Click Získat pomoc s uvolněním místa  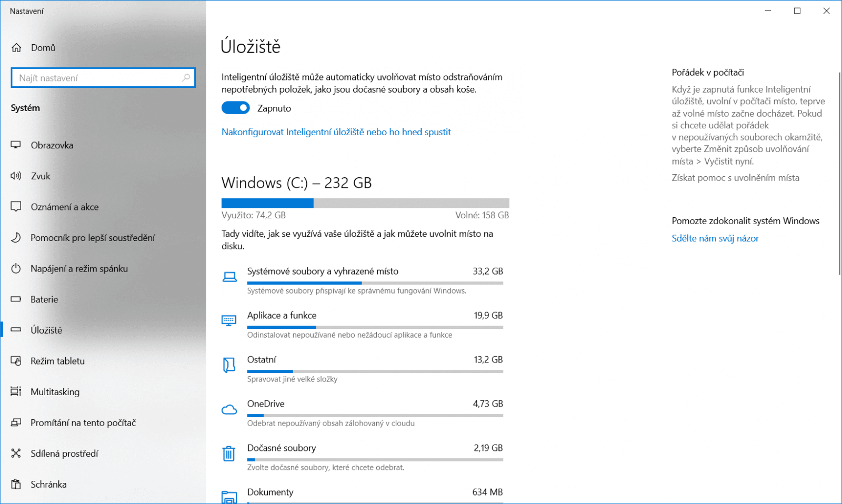click(735, 178)
